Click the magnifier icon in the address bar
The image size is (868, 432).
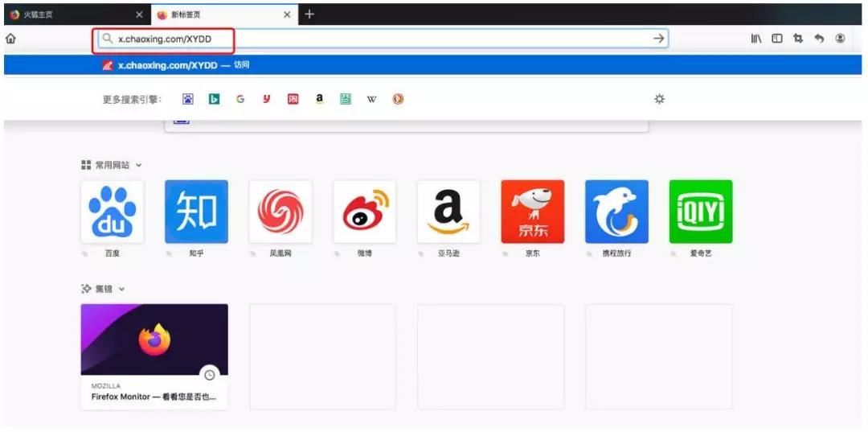point(108,39)
